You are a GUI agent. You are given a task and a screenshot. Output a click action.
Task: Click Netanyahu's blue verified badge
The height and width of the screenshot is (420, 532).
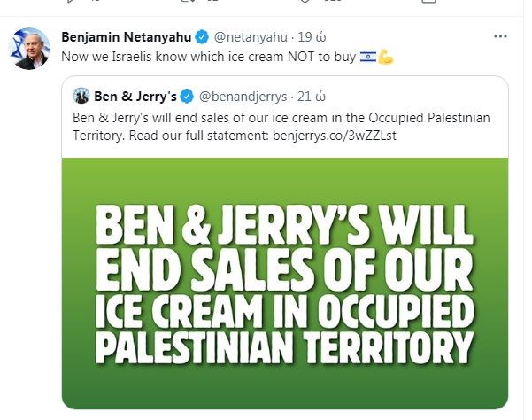point(202,37)
